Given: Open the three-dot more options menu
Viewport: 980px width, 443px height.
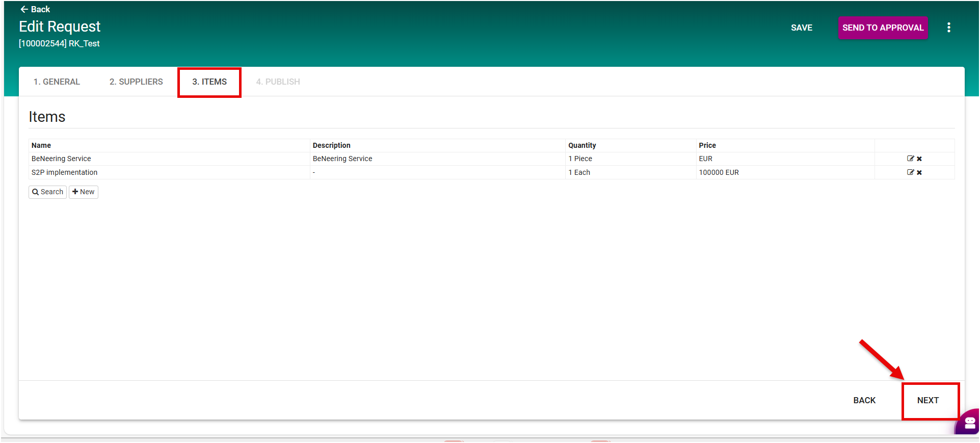Looking at the screenshot, I should pos(948,28).
